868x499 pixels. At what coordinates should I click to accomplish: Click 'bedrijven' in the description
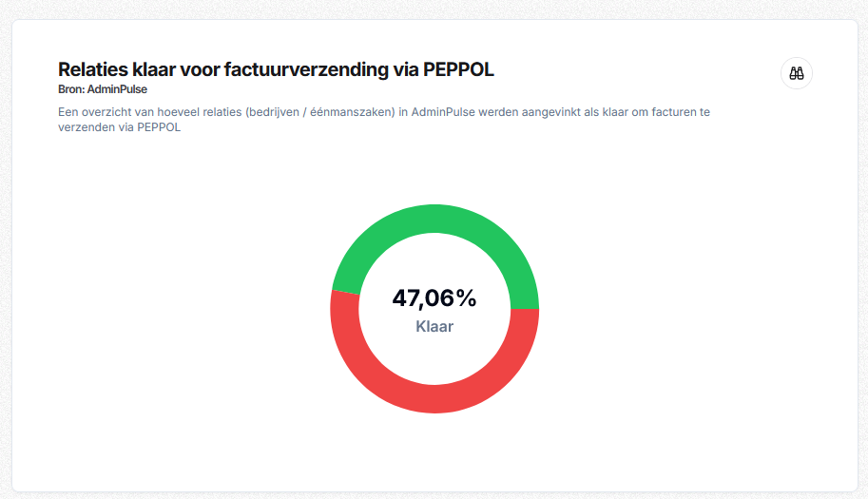click(x=273, y=112)
